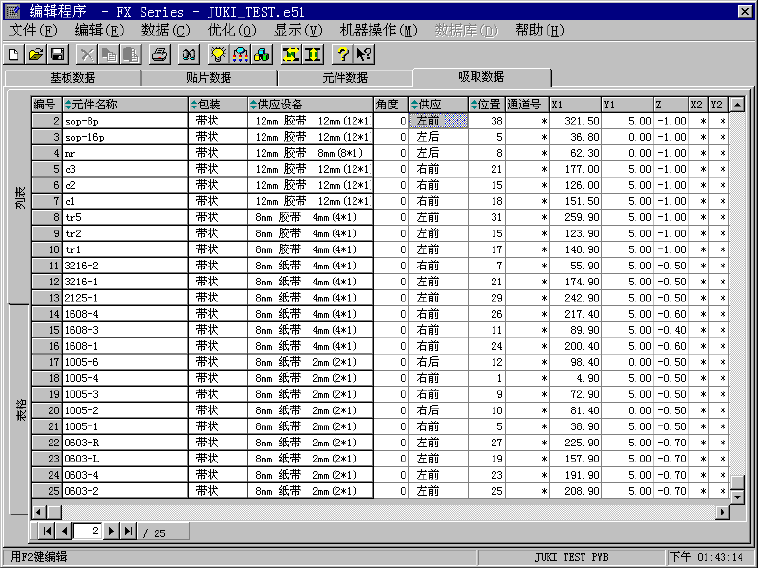Open Find with the binoculars icon
The image size is (759, 568).
point(186,53)
